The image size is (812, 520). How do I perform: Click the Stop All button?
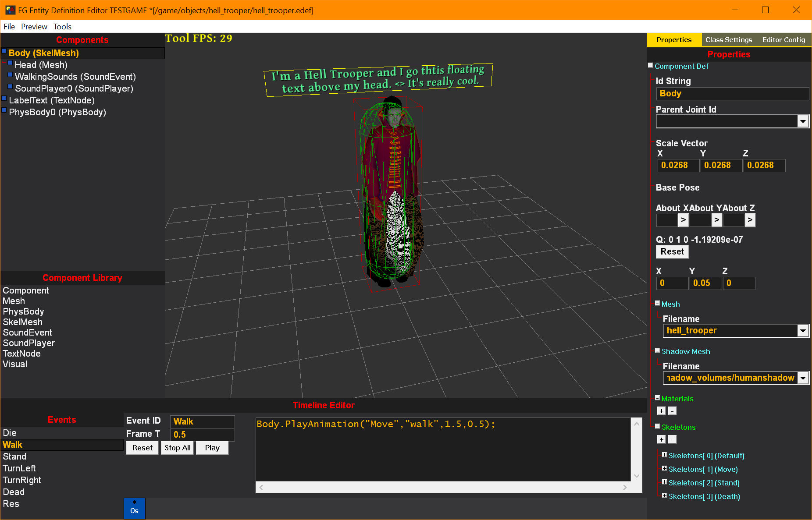point(177,448)
